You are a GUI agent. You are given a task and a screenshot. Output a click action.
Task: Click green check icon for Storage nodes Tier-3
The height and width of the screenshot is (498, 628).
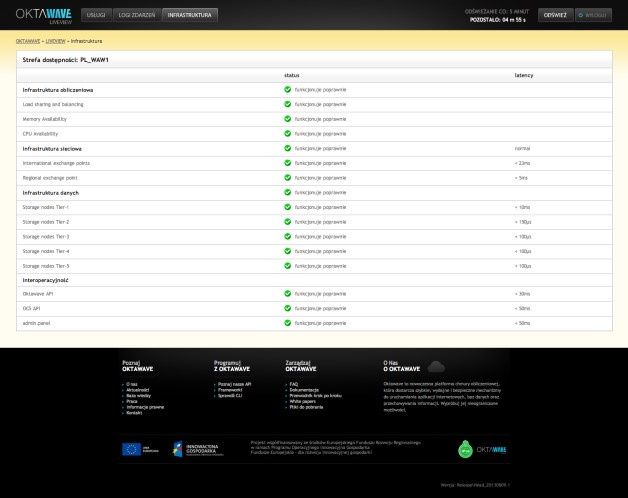[288, 236]
